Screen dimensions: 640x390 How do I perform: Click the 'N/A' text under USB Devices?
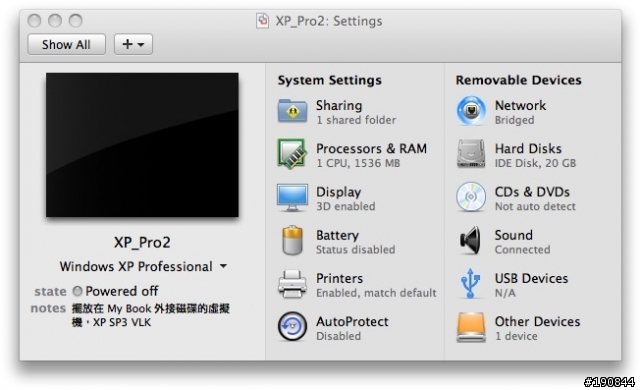[x=505, y=293]
